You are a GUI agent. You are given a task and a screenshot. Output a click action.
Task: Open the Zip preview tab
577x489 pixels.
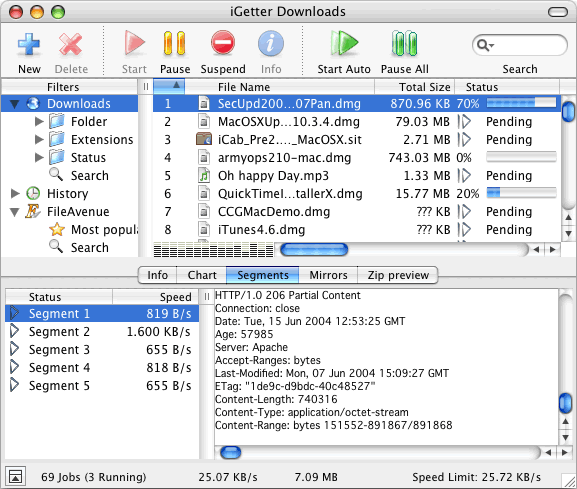[x=398, y=275]
